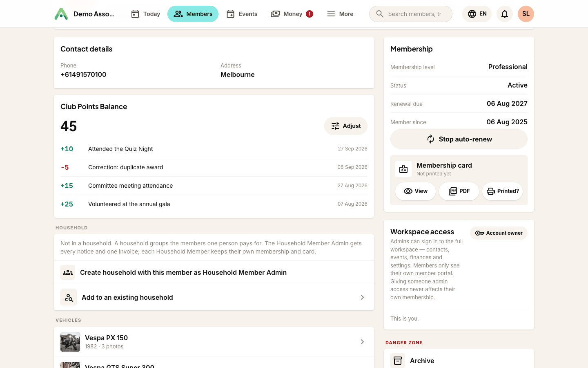Viewport: 588px width, 368px height.
Task: Focus the Search members input field
Action: point(411,14)
